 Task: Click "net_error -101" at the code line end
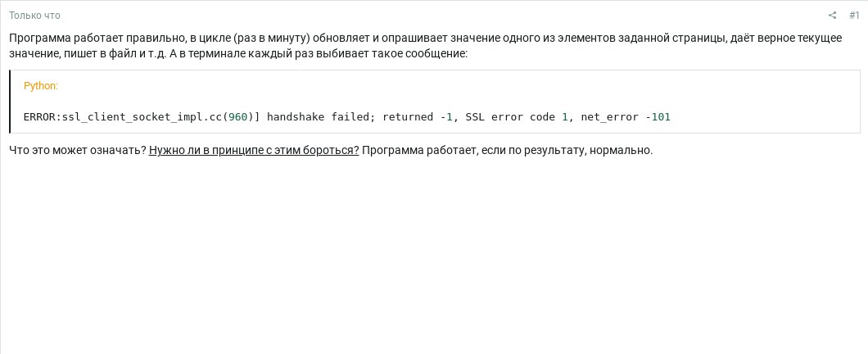(x=626, y=117)
